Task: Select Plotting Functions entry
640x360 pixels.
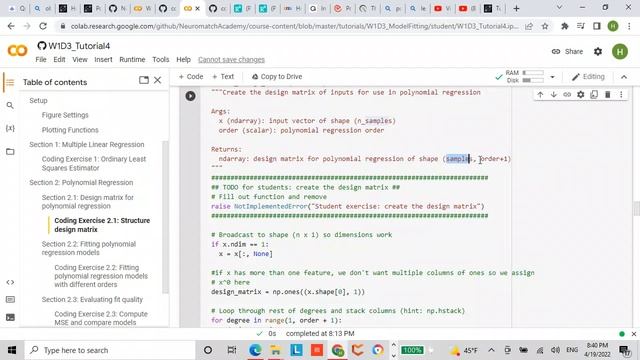Action: click(x=70, y=130)
